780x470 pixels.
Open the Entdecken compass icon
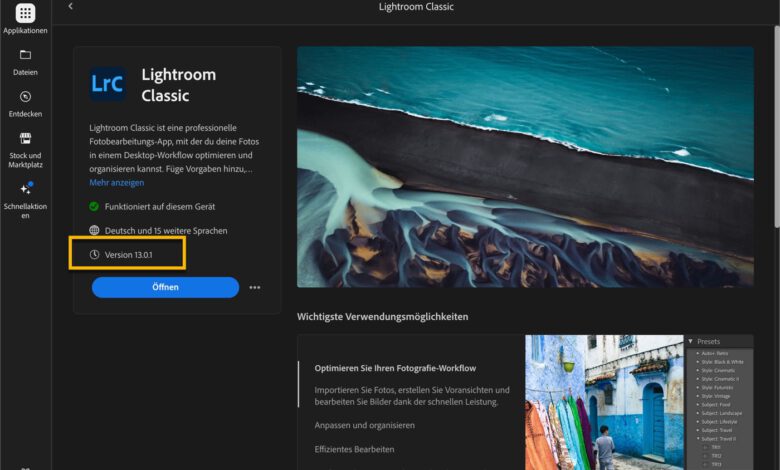tap(25, 96)
